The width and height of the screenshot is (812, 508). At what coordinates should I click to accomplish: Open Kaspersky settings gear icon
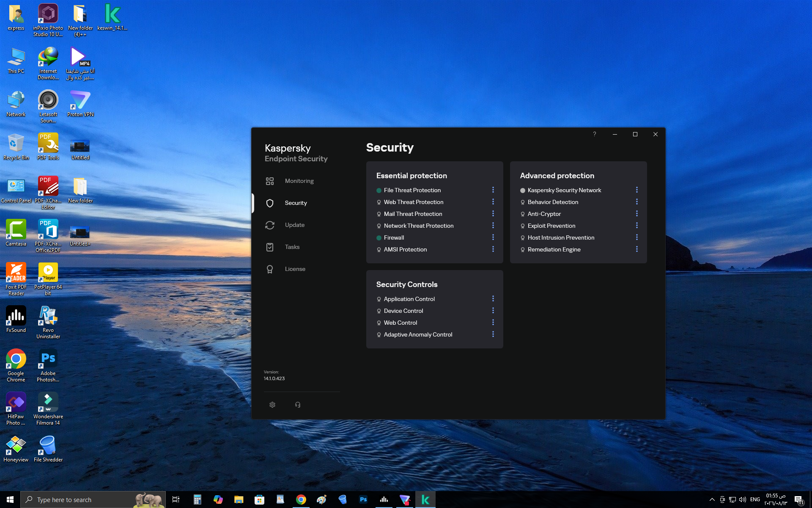272,405
